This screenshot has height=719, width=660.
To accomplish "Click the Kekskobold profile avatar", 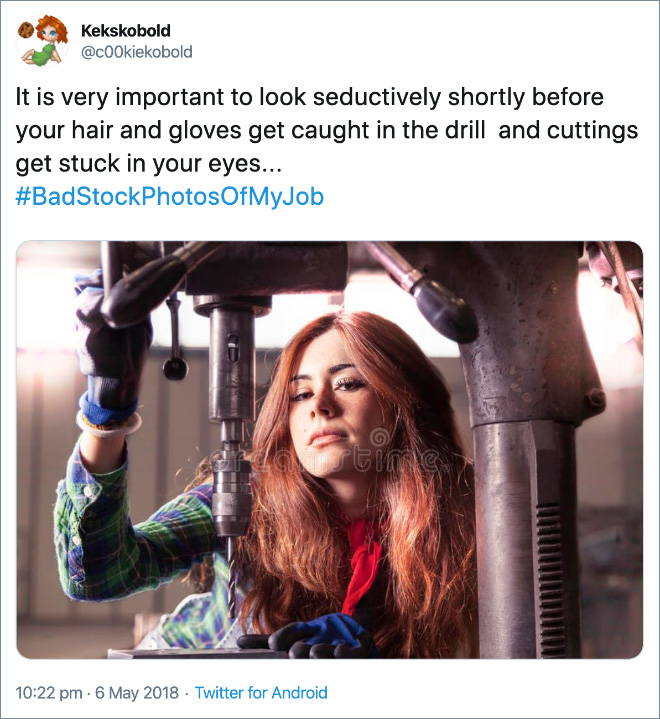I will click(41, 41).
